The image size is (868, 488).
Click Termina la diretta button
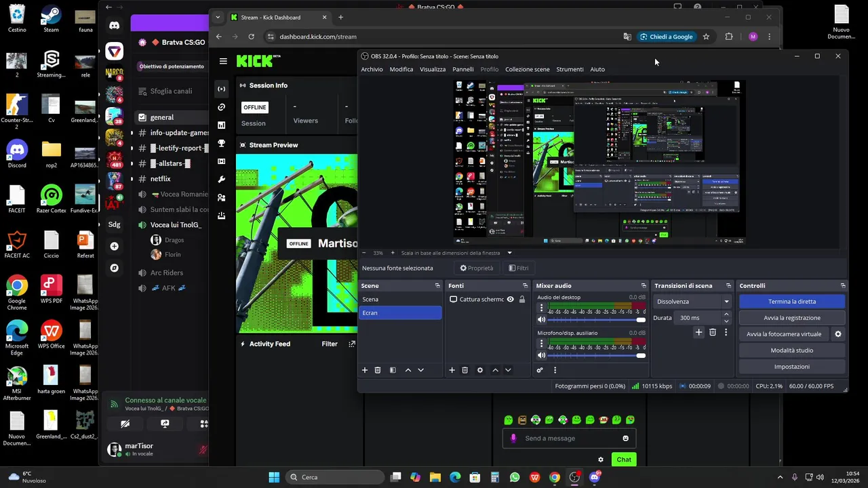pyautogui.click(x=792, y=302)
